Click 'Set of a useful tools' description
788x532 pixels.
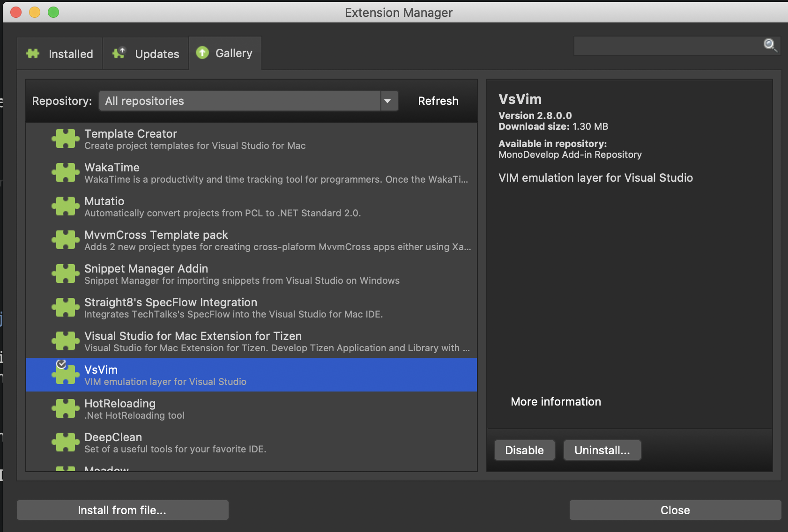pos(175,449)
